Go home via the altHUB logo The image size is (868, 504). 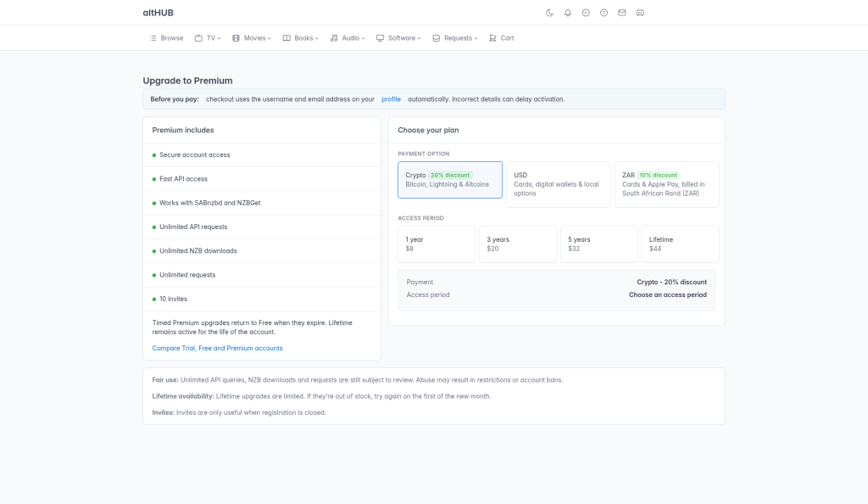pyautogui.click(x=159, y=13)
